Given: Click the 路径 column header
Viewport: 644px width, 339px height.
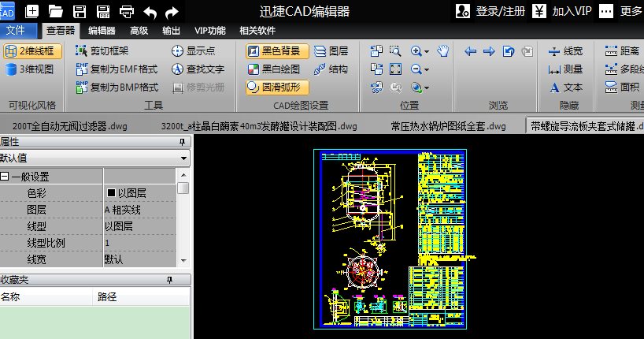Looking at the screenshot, I should click(x=142, y=296).
